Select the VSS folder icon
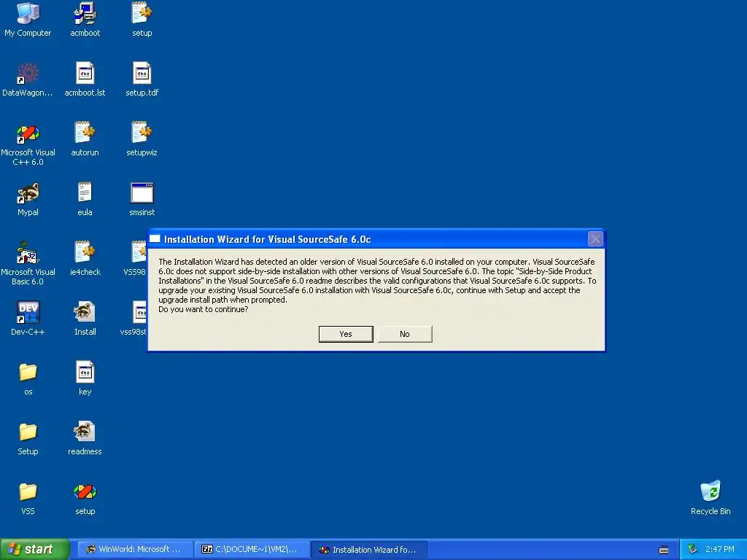 coord(28,498)
